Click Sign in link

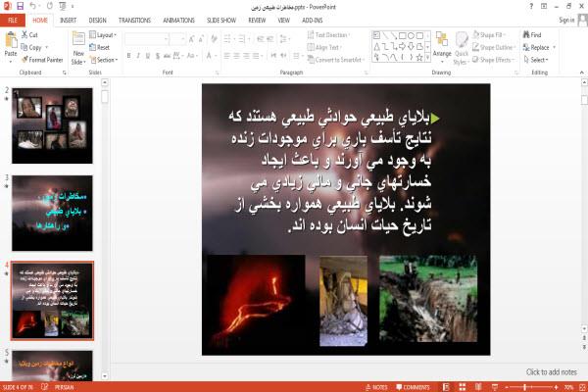point(566,21)
